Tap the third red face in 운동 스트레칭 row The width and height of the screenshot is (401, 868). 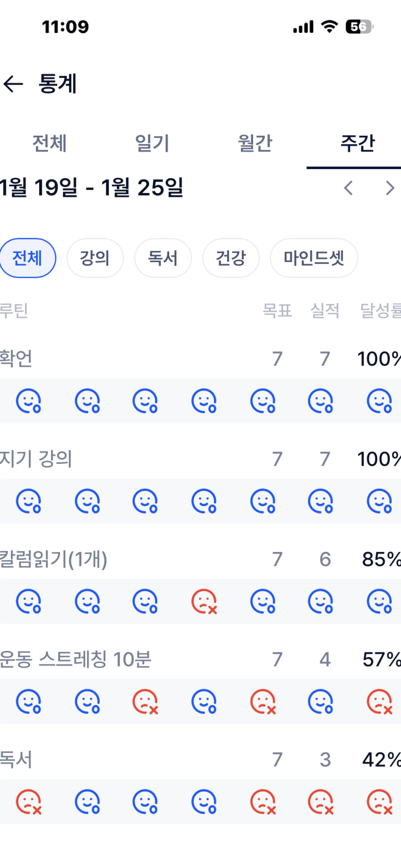tap(145, 702)
